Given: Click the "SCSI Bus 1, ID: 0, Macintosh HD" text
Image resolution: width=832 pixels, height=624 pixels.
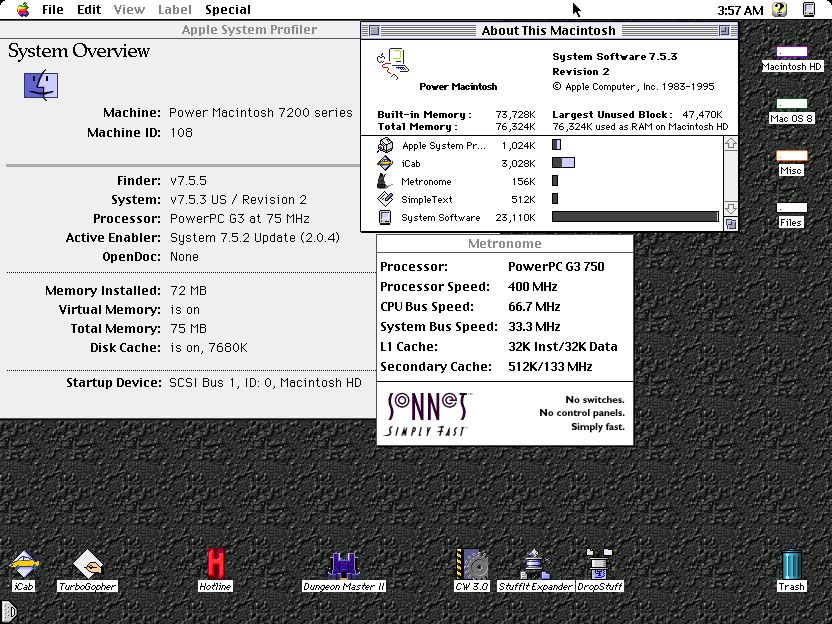Looking at the screenshot, I should [265, 383].
